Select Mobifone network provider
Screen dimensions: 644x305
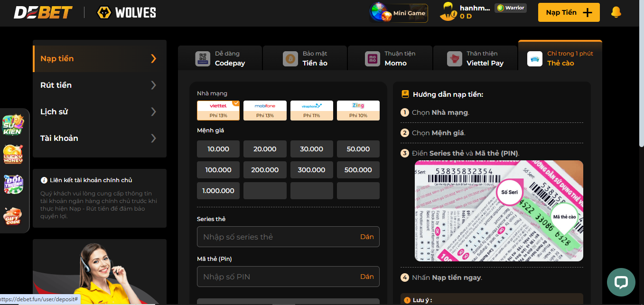pos(265,111)
